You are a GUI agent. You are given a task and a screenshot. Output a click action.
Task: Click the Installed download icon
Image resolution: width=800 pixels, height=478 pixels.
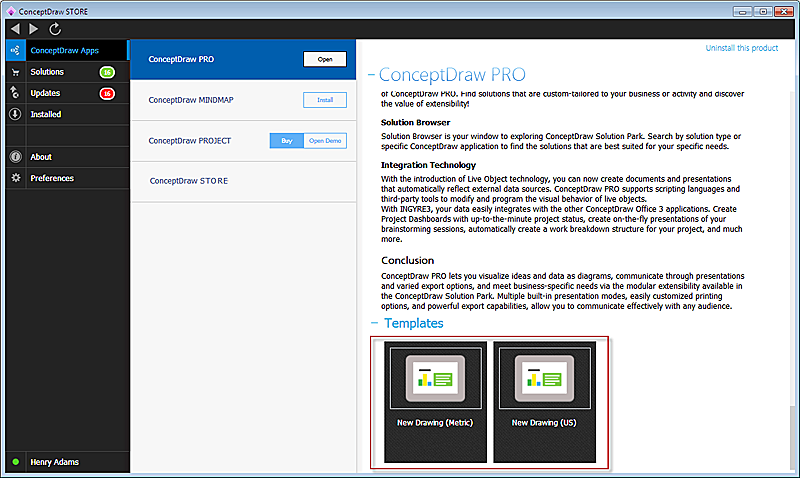(15, 114)
